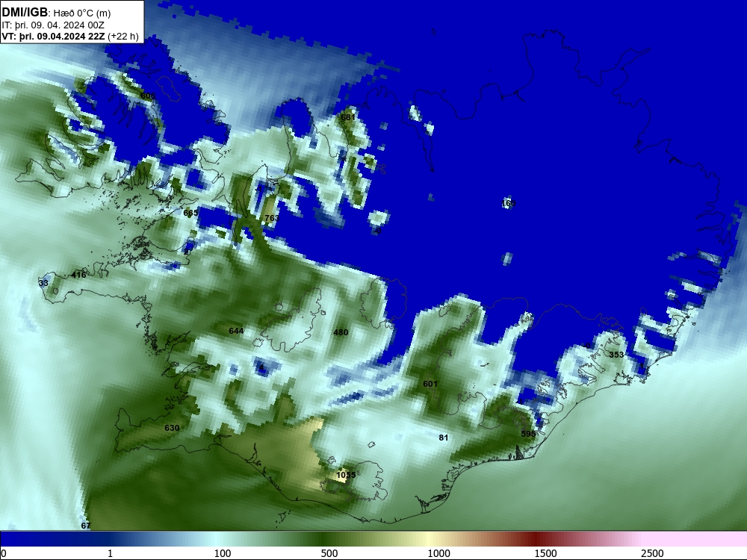747x560 pixels.
Task: Click the map value label 480
Action: [341, 332]
